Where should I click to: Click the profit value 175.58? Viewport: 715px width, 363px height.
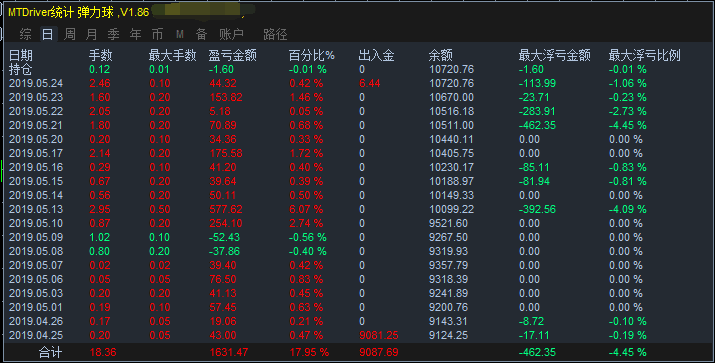tap(226, 153)
